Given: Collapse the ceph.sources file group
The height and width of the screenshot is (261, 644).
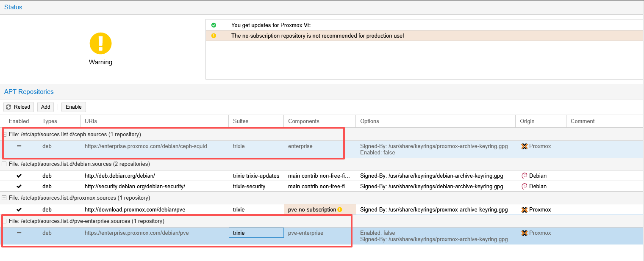Looking at the screenshot, I should coord(4,135).
